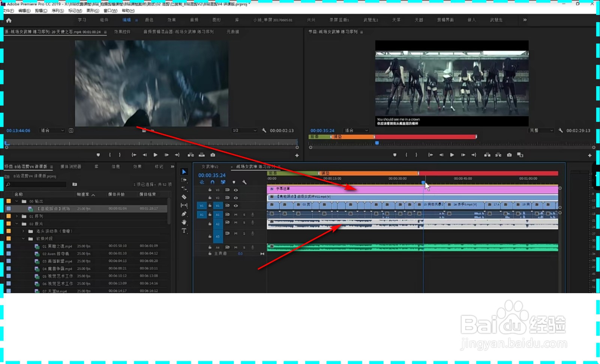This screenshot has width=600, height=364.
Task: Toggle Linked Selection in timeline
Action: 223,182
